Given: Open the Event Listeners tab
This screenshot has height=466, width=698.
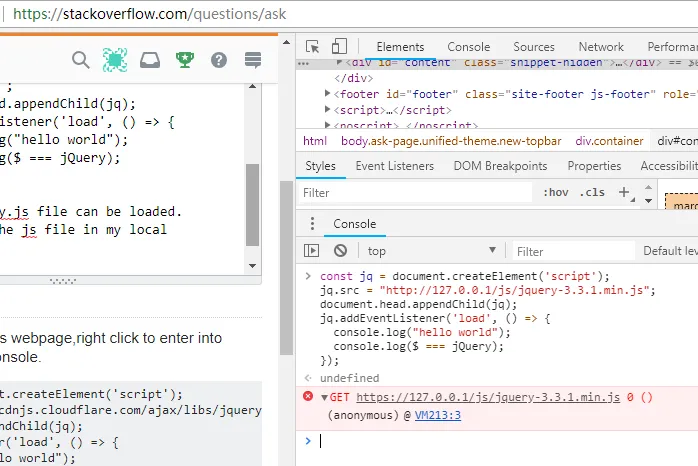Looking at the screenshot, I should 394,166.
